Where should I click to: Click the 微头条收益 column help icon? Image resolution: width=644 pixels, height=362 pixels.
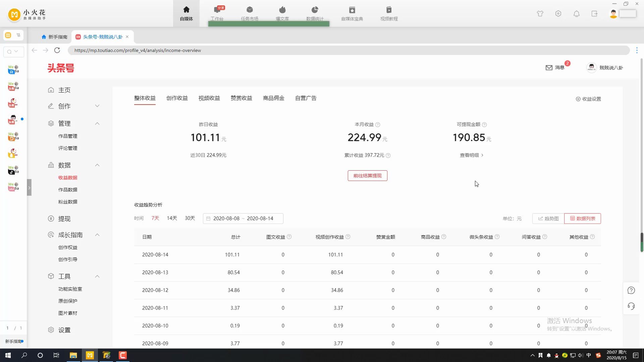497,237
